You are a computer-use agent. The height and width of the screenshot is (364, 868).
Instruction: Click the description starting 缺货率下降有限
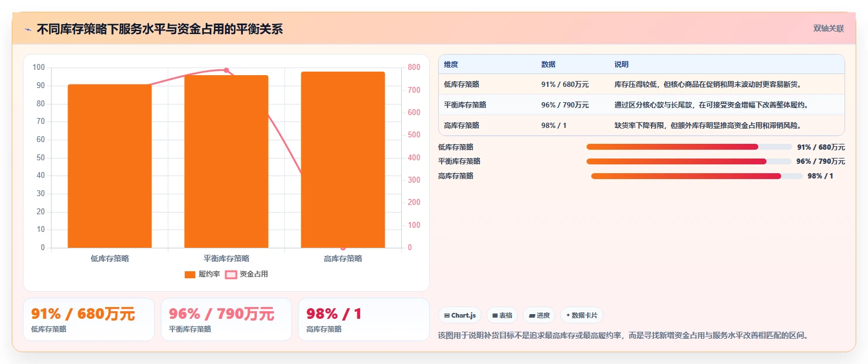(x=708, y=125)
